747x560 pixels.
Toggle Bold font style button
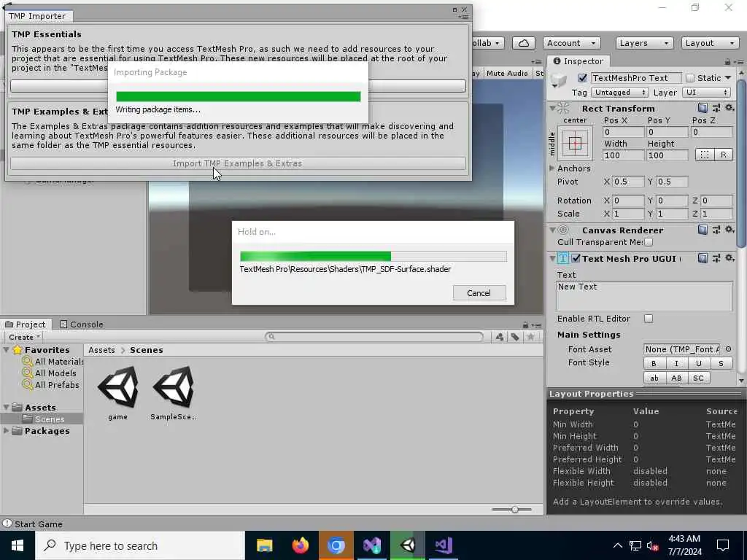point(654,363)
